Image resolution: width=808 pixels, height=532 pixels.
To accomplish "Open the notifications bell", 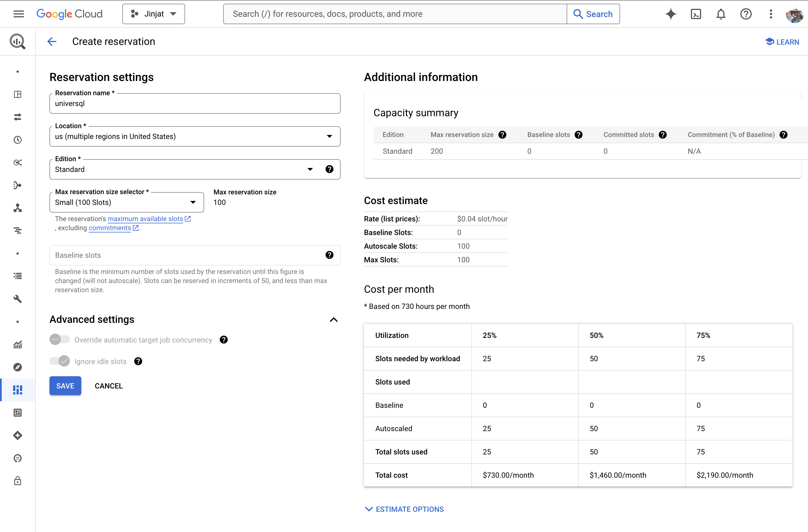I will (721, 14).
